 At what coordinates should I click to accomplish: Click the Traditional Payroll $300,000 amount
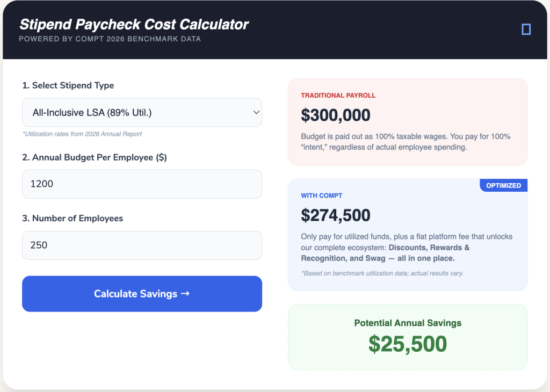336,115
